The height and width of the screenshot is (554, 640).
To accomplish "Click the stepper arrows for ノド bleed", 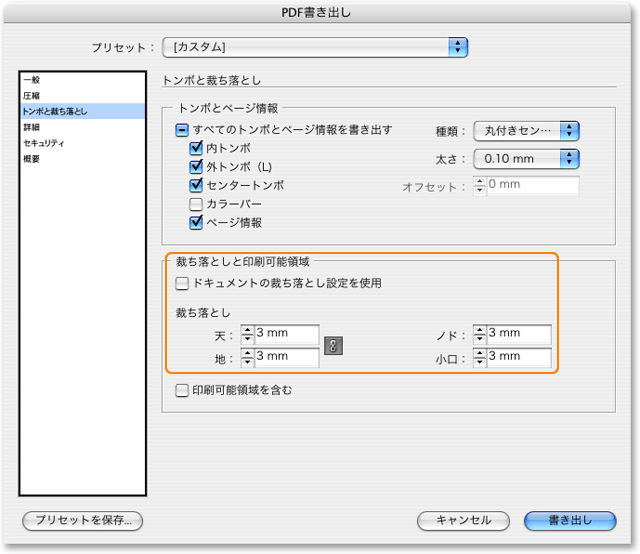I will coord(479,334).
